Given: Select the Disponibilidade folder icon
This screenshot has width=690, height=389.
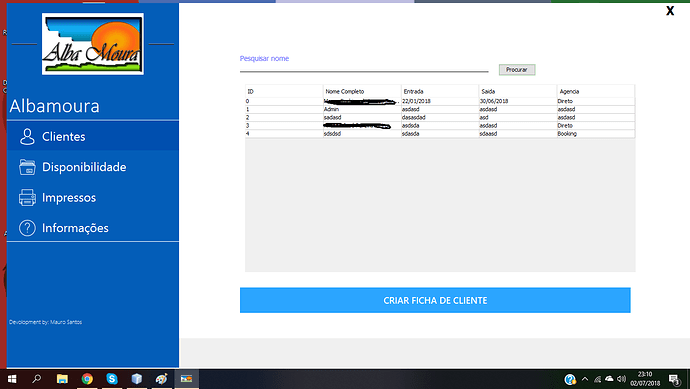Looking at the screenshot, I should coord(27,167).
